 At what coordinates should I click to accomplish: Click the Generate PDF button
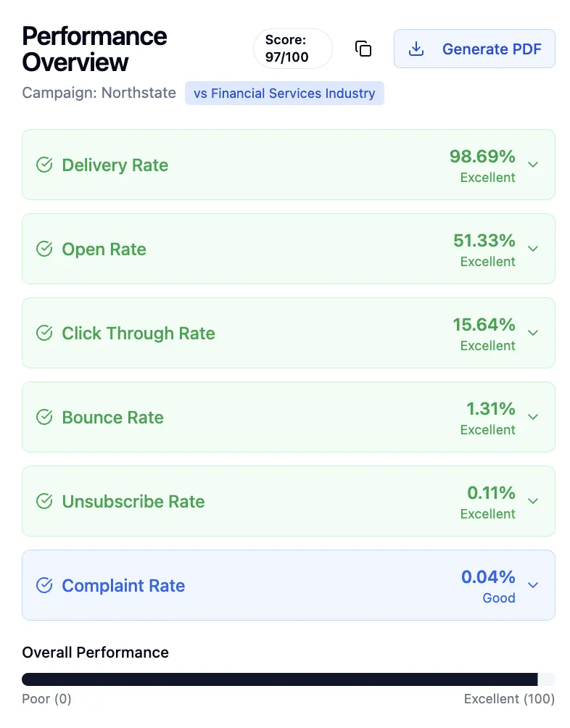474,49
